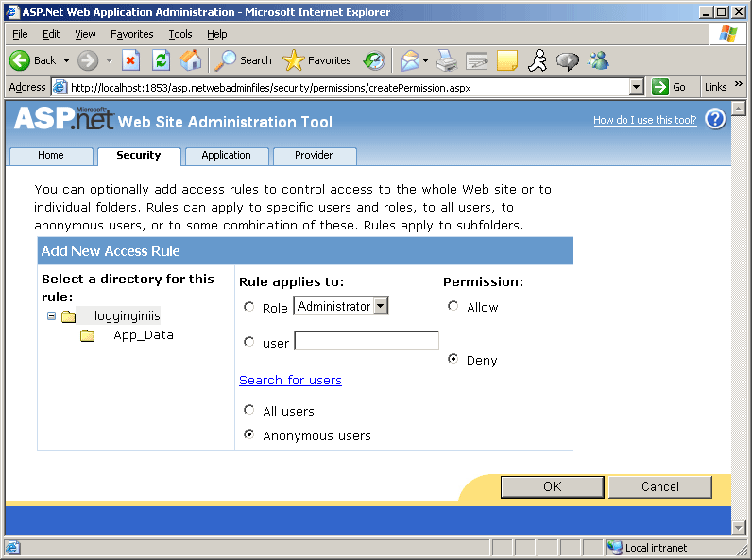
Task: Click the Print toolbar icon
Action: point(447,60)
